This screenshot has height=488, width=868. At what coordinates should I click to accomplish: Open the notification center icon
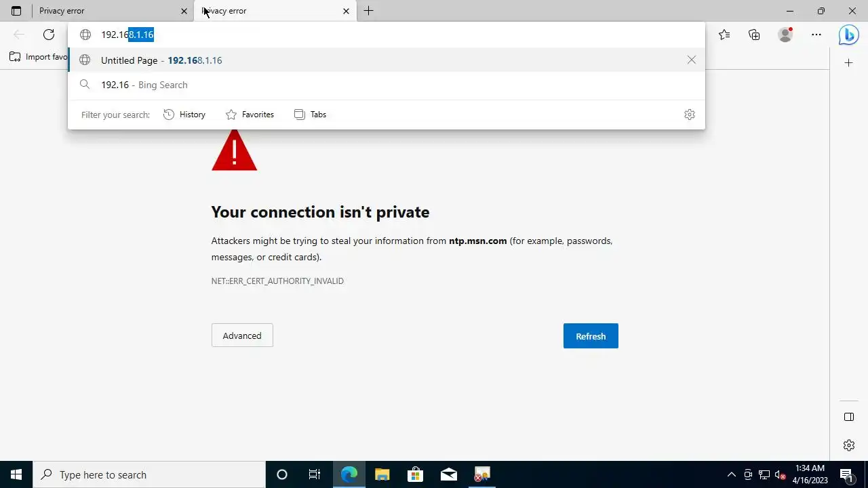846,474
